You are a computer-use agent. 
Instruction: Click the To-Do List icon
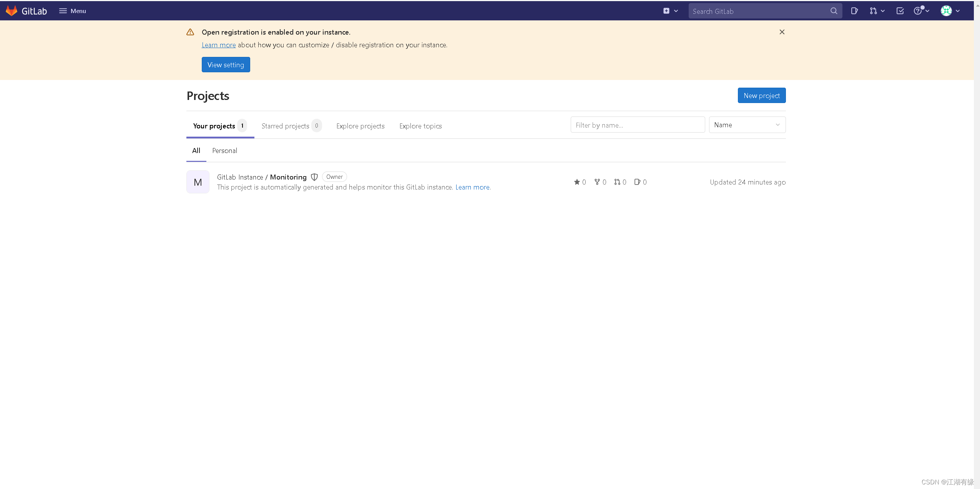coord(900,11)
